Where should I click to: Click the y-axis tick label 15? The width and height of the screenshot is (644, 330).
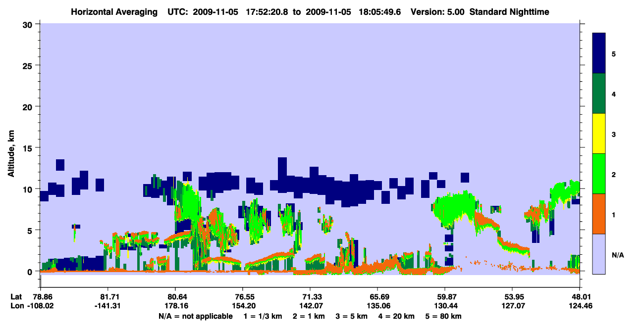point(29,148)
